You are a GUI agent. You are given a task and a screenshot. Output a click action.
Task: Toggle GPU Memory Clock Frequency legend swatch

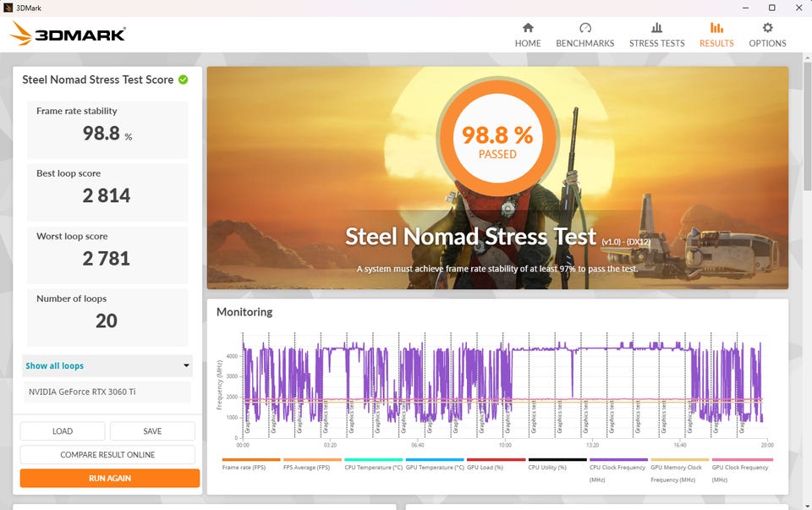(679, 459)
